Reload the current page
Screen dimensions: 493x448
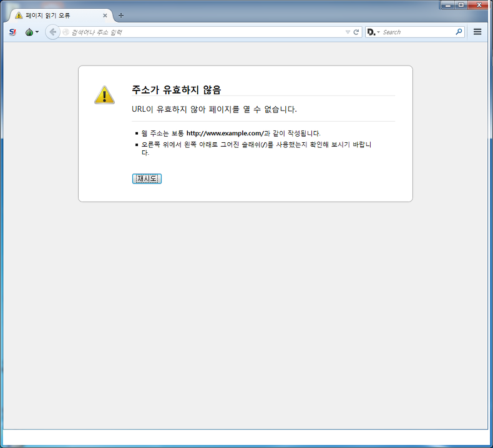[356, 32]
